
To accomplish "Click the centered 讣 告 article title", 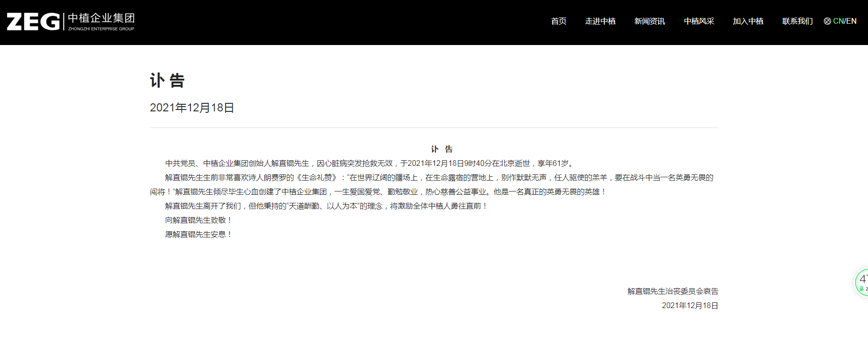I will click(x=442, y=149).
